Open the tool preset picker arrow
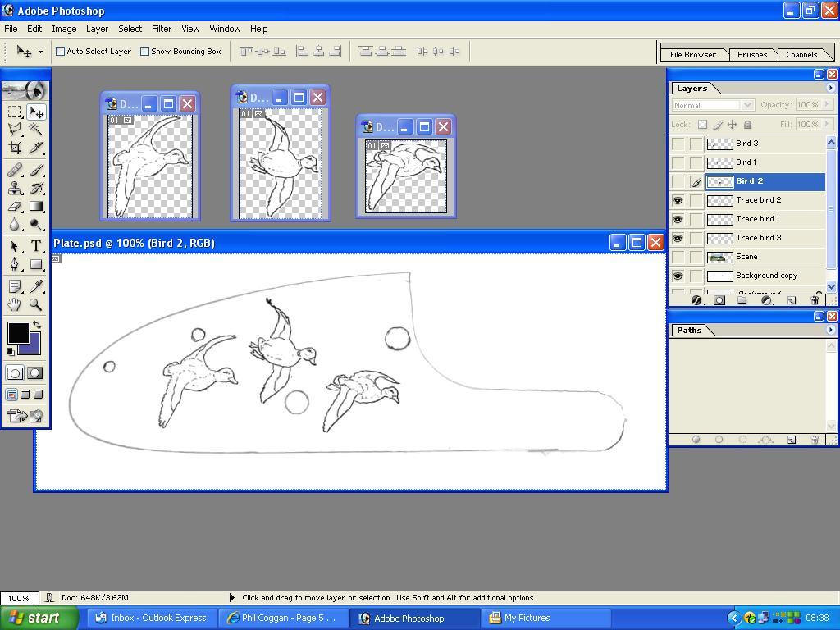This screenshot has height=630, width=840. tap(40, 52)
